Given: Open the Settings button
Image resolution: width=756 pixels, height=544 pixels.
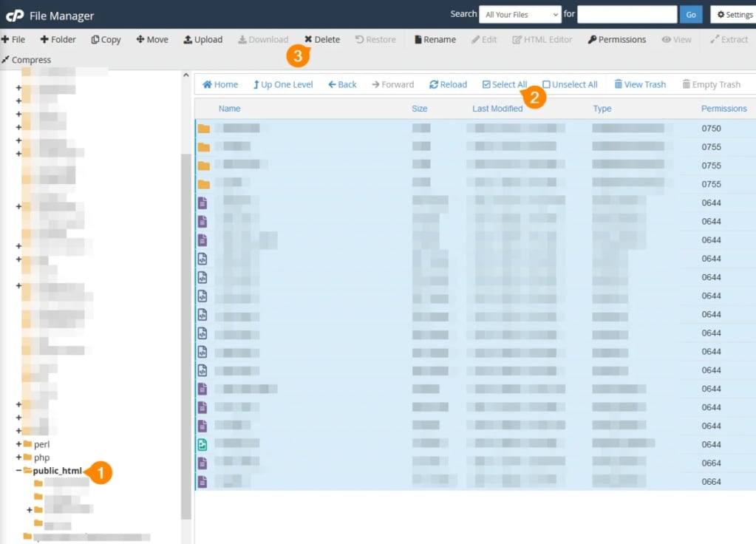Looking at the screenshot, I should pos(734,15).
